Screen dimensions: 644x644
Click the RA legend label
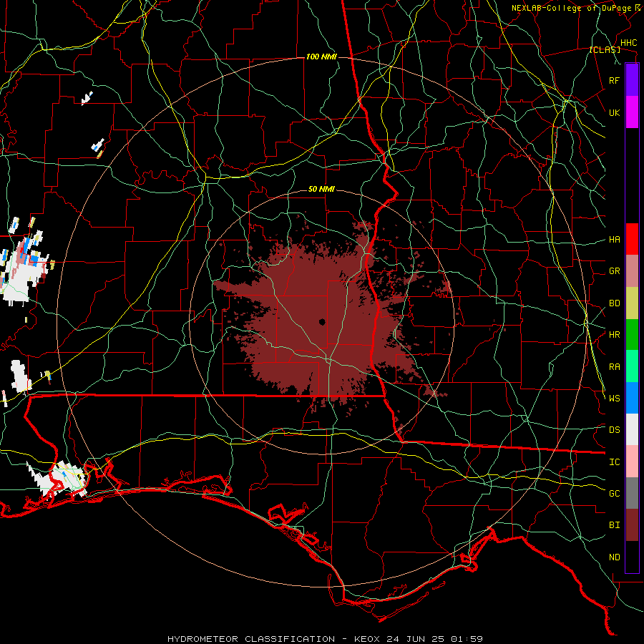tap(614, 367)
